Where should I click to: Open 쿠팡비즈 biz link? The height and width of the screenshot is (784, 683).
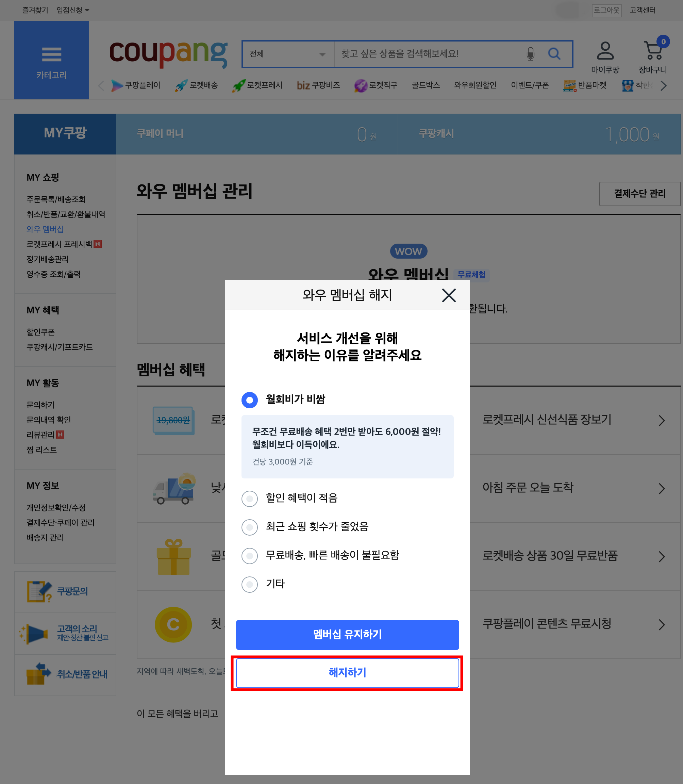[318, 85]
